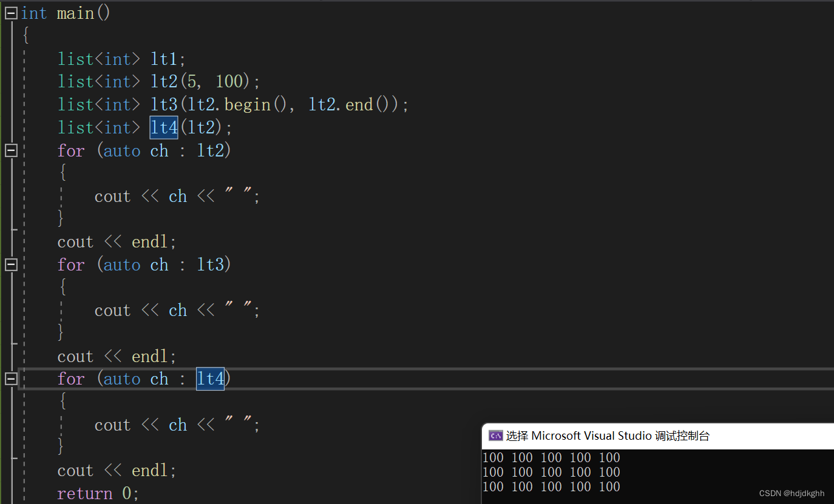Click 'lt2.begin()' in lt3 constructor

pyautogui.click(x=237, y=104)
